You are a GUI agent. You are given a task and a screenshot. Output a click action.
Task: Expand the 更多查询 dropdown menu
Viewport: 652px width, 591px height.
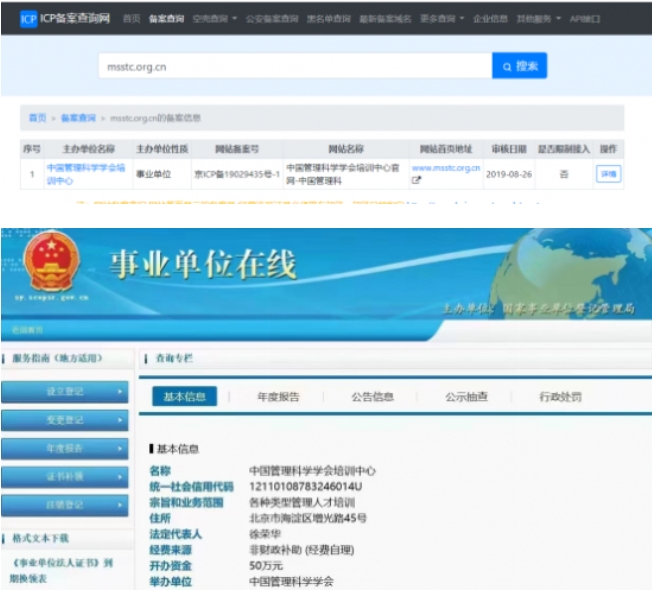442,19
